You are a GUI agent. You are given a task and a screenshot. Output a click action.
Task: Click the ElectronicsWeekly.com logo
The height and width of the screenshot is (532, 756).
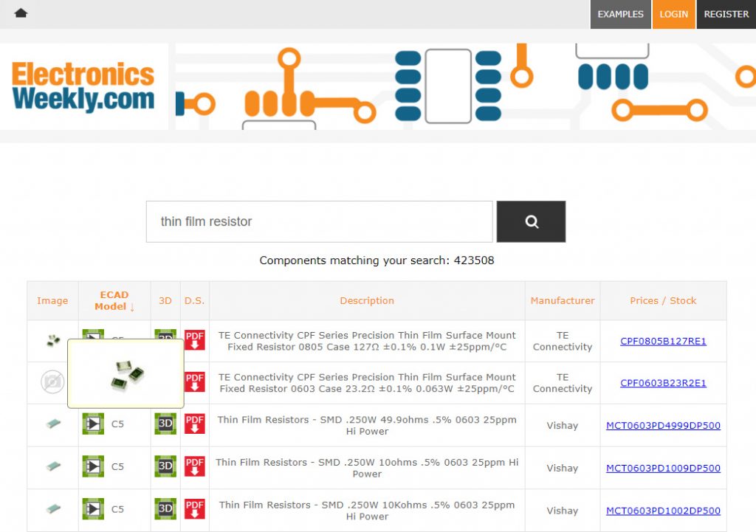(83, 87)
